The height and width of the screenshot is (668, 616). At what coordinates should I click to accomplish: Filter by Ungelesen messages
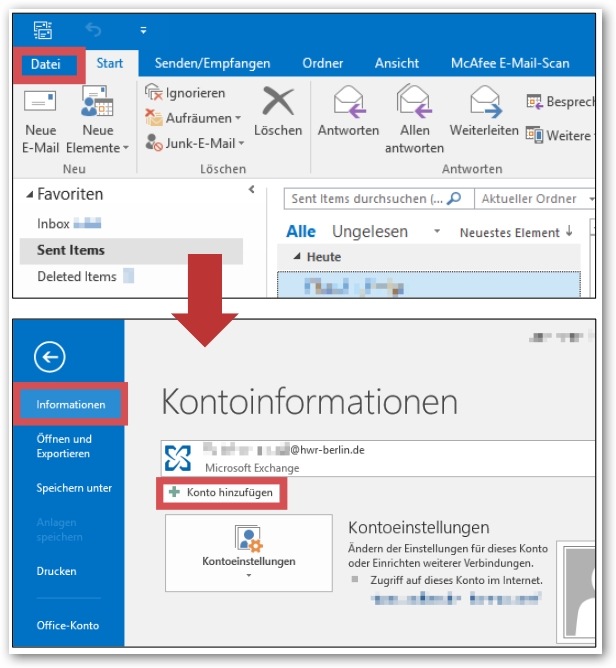(x=370, y=232)
